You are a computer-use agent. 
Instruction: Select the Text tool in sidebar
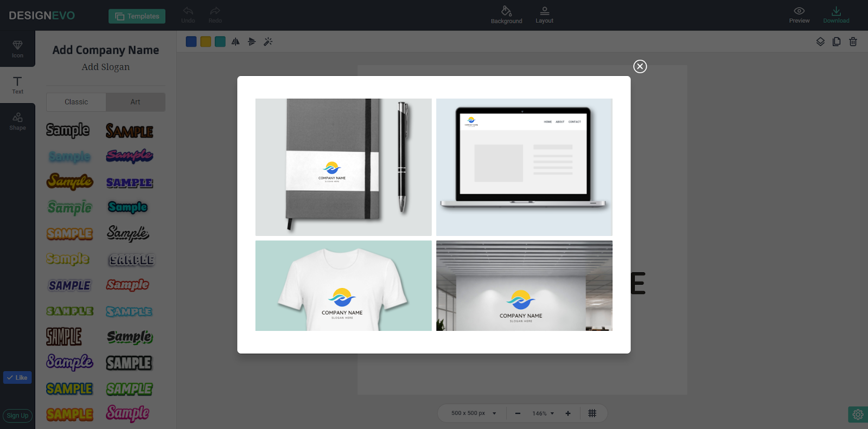pos(17,85)
